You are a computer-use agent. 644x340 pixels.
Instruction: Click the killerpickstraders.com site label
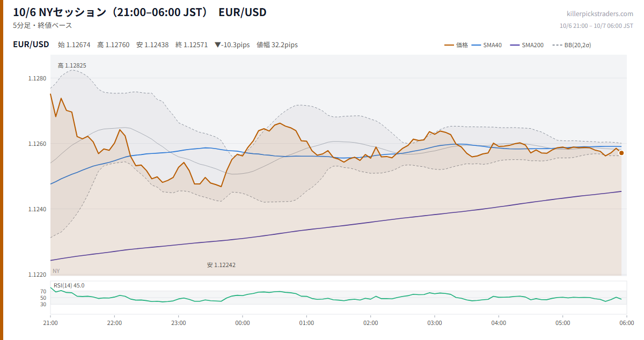click(x=600, y=14)
